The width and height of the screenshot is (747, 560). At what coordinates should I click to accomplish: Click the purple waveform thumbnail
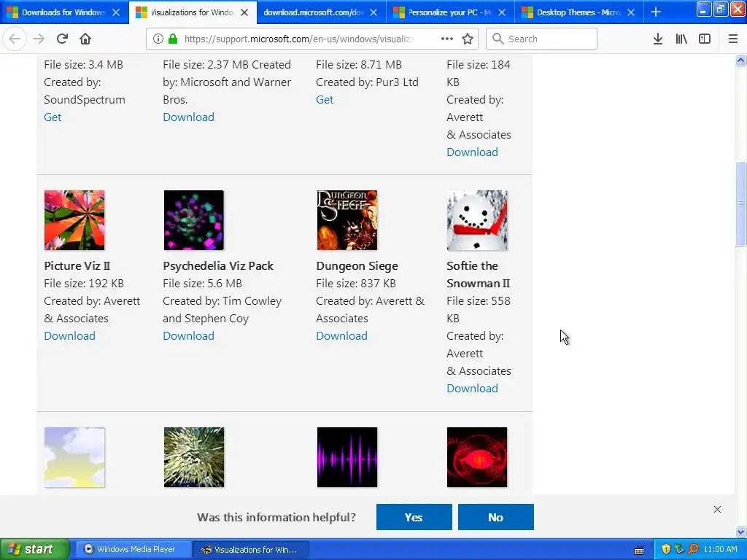click(347, 457)
